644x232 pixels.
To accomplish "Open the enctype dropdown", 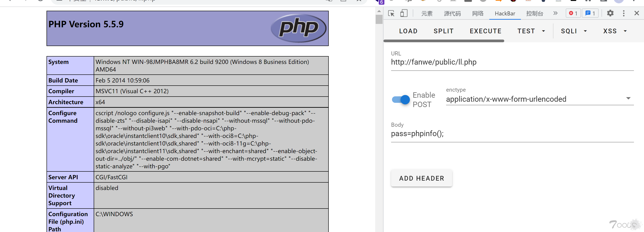I will tap(540, 99).
